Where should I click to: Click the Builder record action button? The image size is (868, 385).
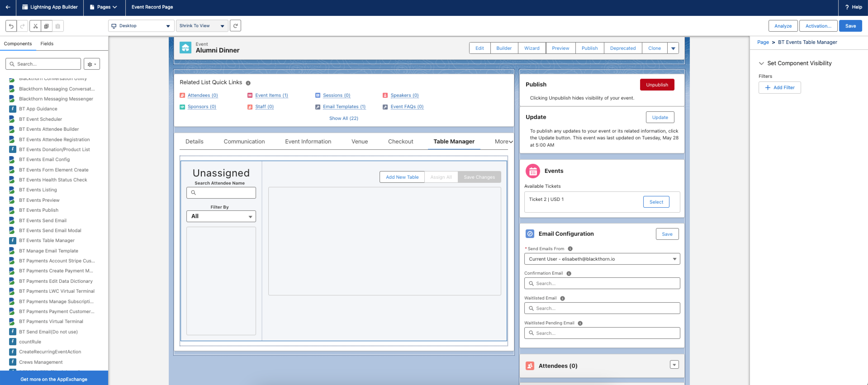click(504, 48)
